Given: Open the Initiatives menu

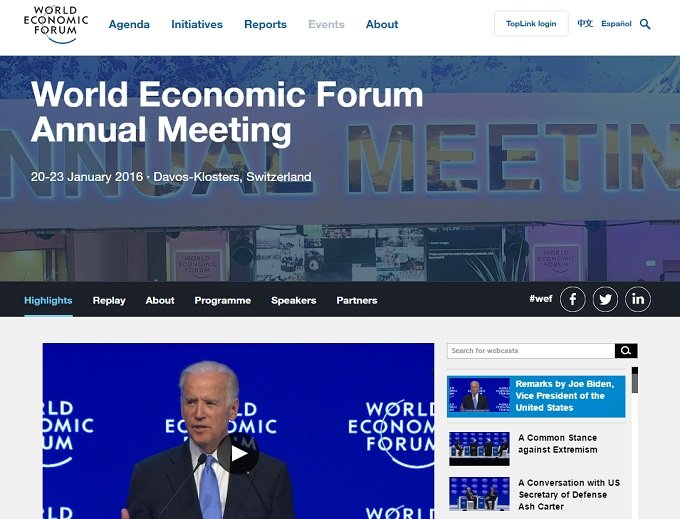Looking at the screenshot, I should (197, 24).
